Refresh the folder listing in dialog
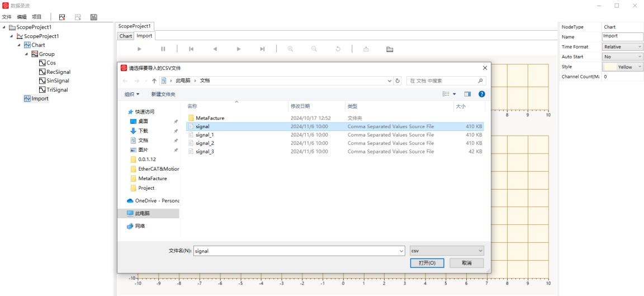This screenshot has height=296, width=644. 397,81
